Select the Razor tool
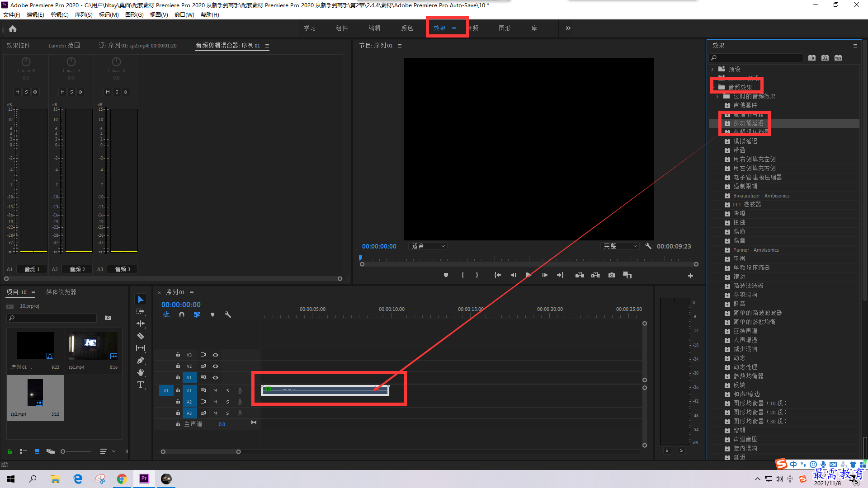Viewport: 868px width, 488px height. 141,336
